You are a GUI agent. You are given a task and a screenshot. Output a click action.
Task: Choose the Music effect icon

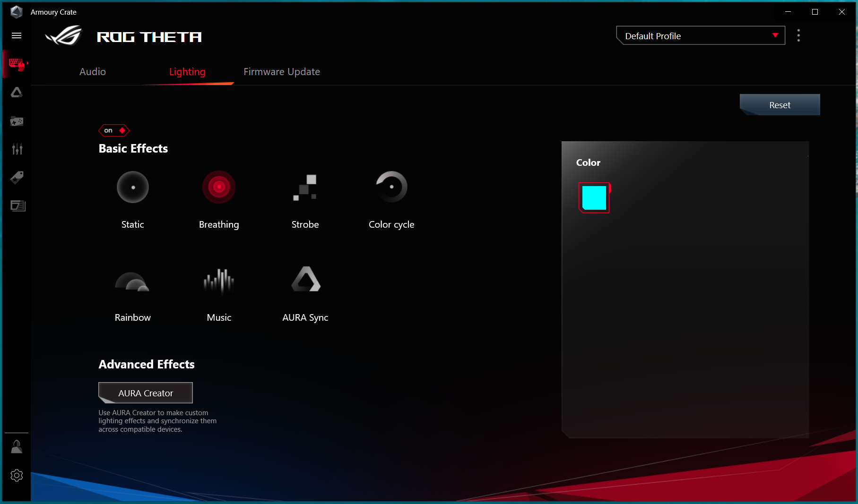219,282
